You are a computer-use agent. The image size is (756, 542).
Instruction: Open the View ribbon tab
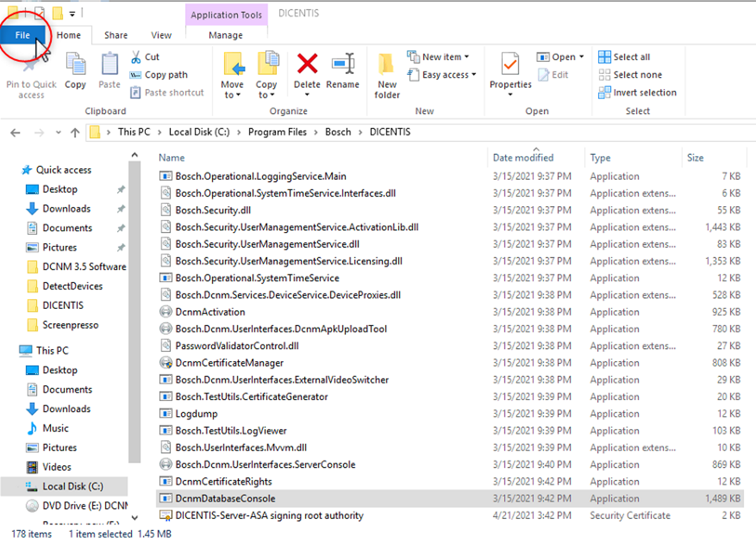(x=161, y=35)
